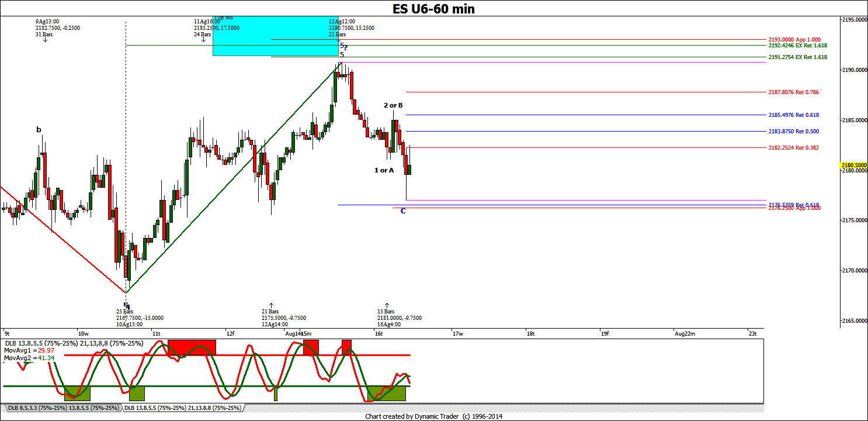
Task: Click the 17w date axis label
Action: 457,334
